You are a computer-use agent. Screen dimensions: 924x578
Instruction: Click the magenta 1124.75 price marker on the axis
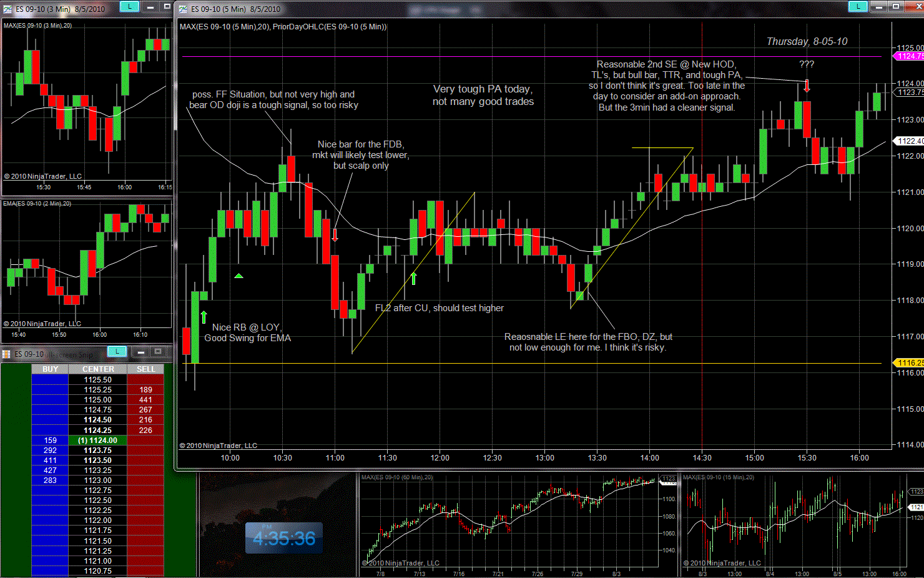tap(909, 56)
